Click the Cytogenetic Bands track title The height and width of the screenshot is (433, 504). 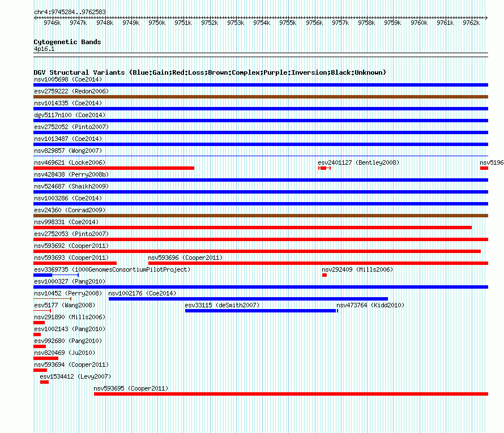(x=67, y=42)
